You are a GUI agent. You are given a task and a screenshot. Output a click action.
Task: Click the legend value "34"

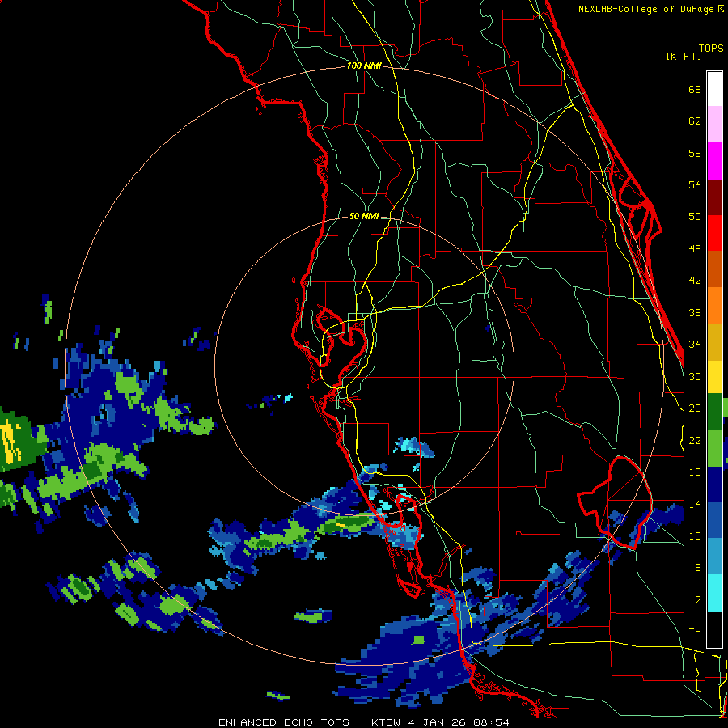tap(695, 345)
